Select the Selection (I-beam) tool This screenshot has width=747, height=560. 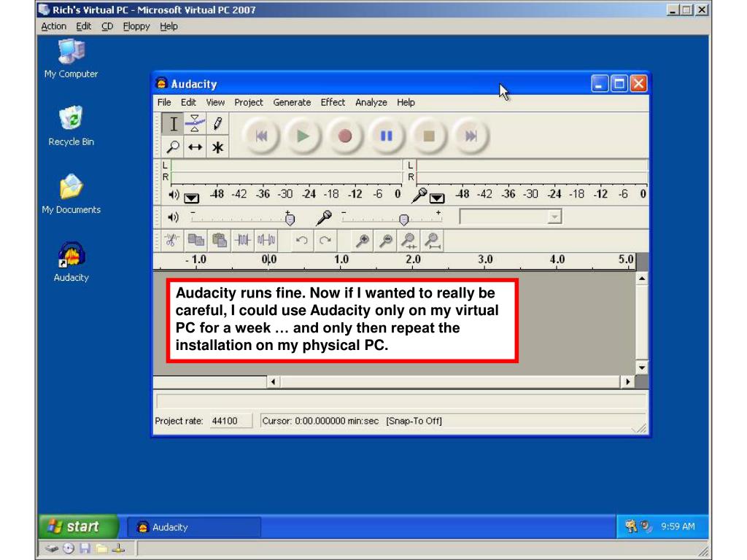pyautogui.click(x=174, y=124)
